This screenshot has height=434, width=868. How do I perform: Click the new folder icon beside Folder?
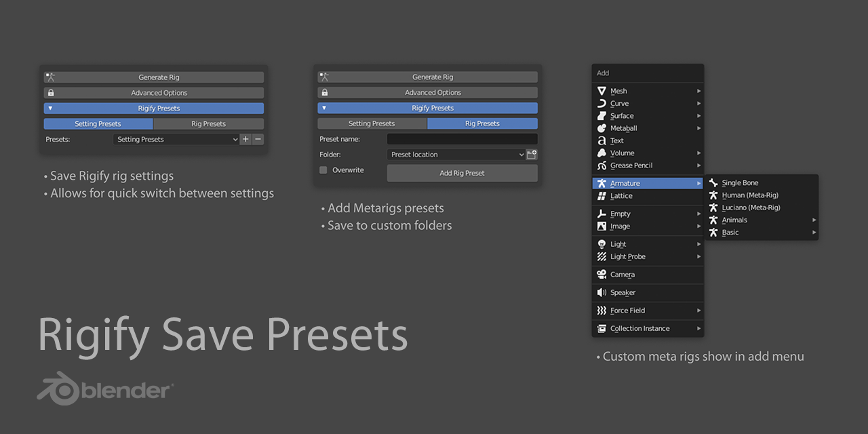[x=532, y=155]
